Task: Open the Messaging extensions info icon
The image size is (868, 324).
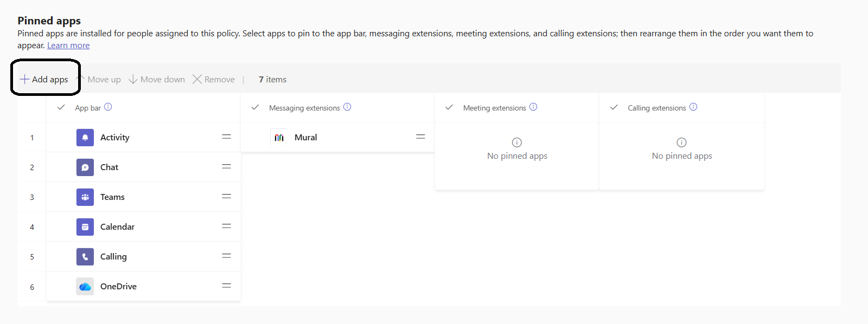Action: pyautogui.click(x=347, y=107)
